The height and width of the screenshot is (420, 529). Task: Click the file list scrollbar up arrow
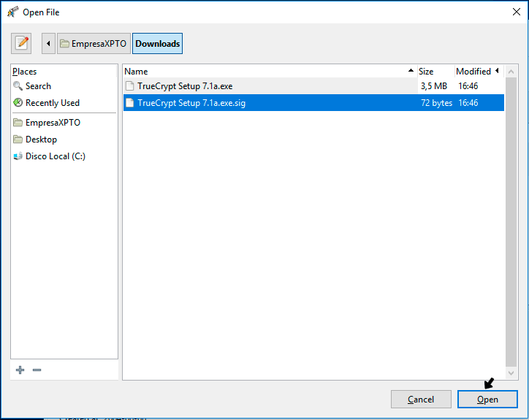pos(511,72)
